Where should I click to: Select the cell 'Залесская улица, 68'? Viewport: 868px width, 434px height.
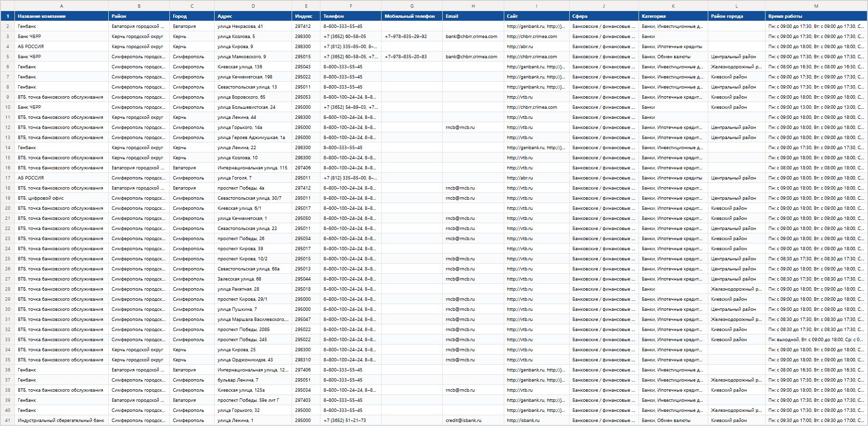click(253, 279)
